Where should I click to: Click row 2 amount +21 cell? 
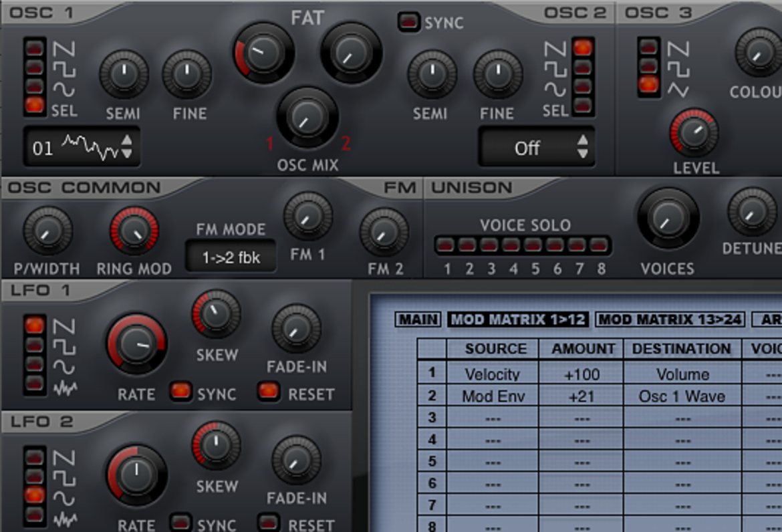pos(581,396)
